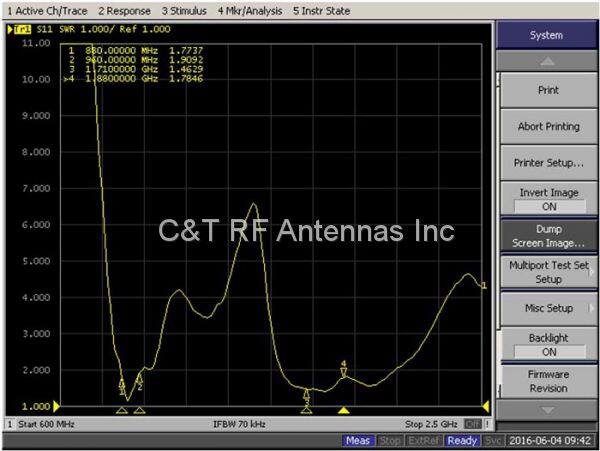Expand Multiport Test Set Setup submenu
This screenshot has width=600, height=451.
[x=548, y=272]
